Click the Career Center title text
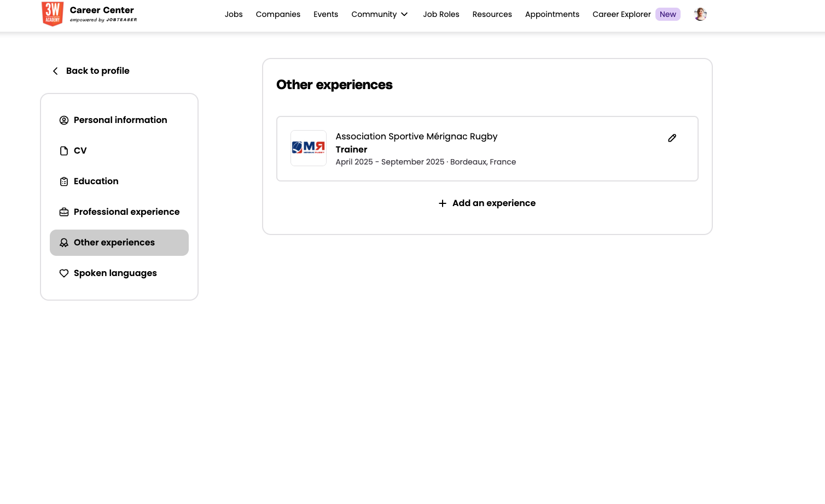This screenshot has width=825, height=504. click(102, 10)
